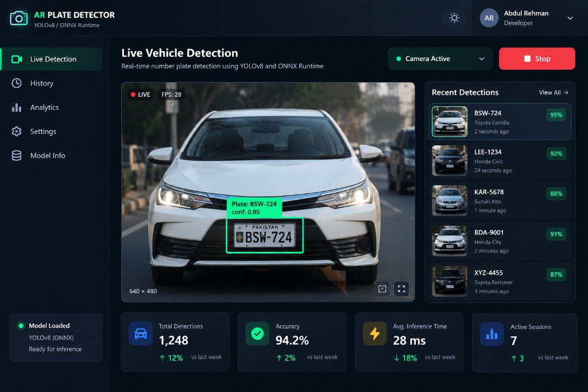Open the Camera Active dropdown
The image size is (588, 392).
pyautogui.click(x=440, y=59)
